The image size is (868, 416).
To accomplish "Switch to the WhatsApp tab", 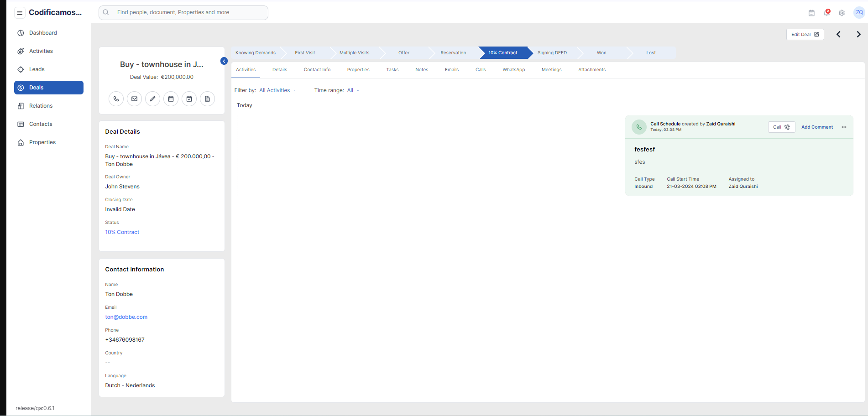I will [x=513, y=70].
